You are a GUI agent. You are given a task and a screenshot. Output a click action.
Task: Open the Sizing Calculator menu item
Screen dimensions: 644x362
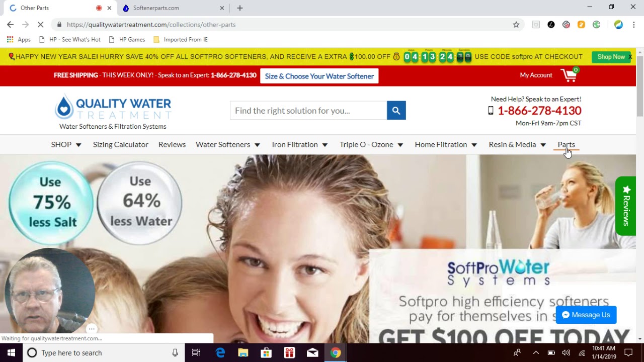(121, 144)
